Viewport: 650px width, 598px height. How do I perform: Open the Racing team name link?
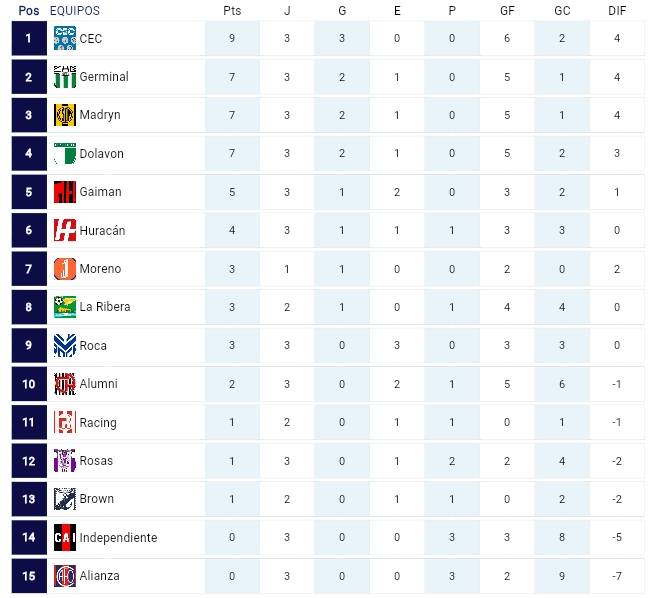point(98,423)
